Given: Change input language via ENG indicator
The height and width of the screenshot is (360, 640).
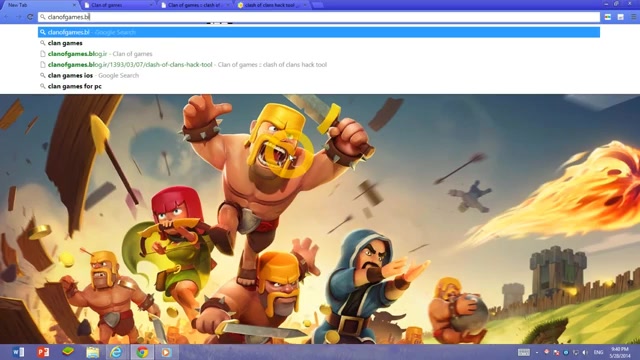Looking at the screenshot, I should click(598, 352).
